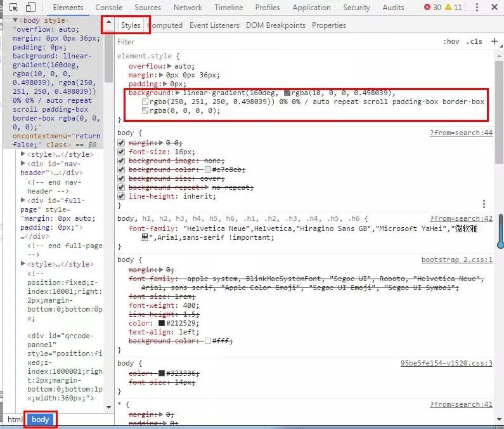Image resolution: width=504 pixels, height=429 pixels.
Task: Open the Computed styles tab
Action: 164,25
